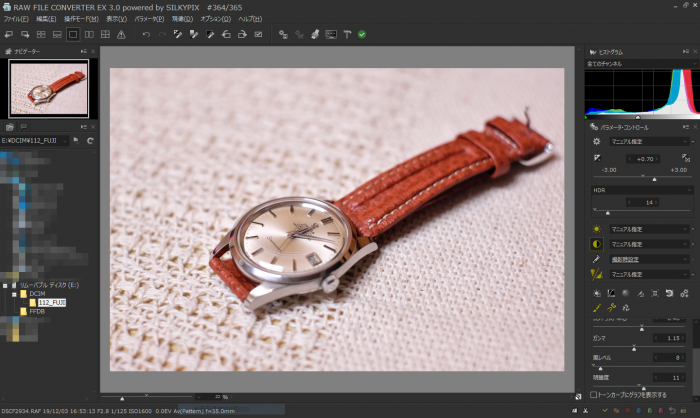Image resolution: width=700 pixels, height=418 pixels.
Task: Select the yellow brush tool icon
Action: coord(597,308)
